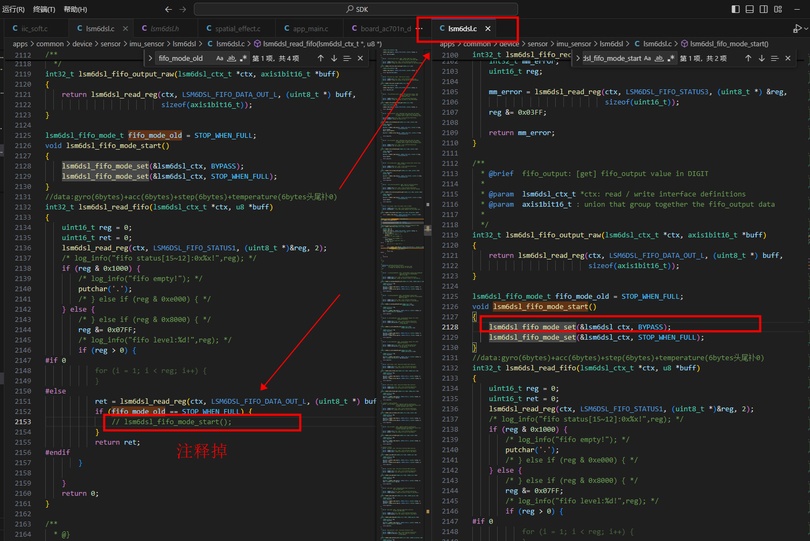The width and height of the screenshot is (810, 541).
Task: Open the lsm6dsl_read_fifo symbol breadcrumb
Action: coord(318,44)
